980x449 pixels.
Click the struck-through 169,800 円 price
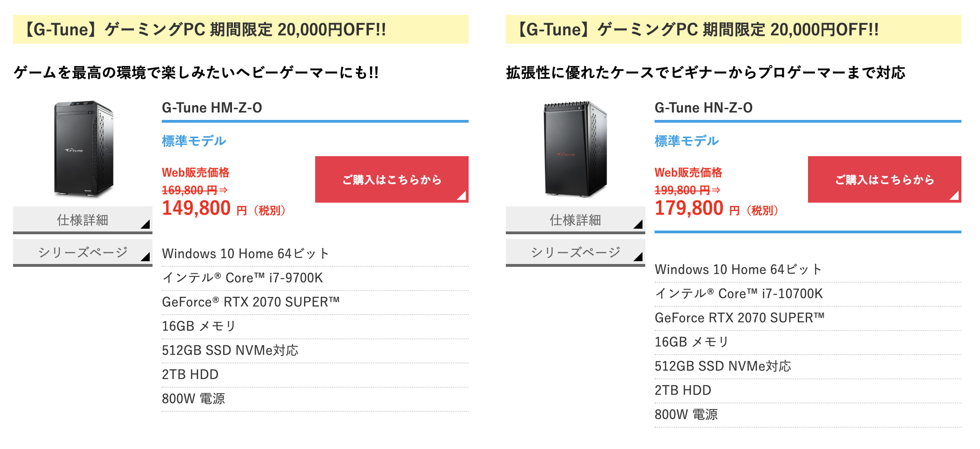pos(190,190)
